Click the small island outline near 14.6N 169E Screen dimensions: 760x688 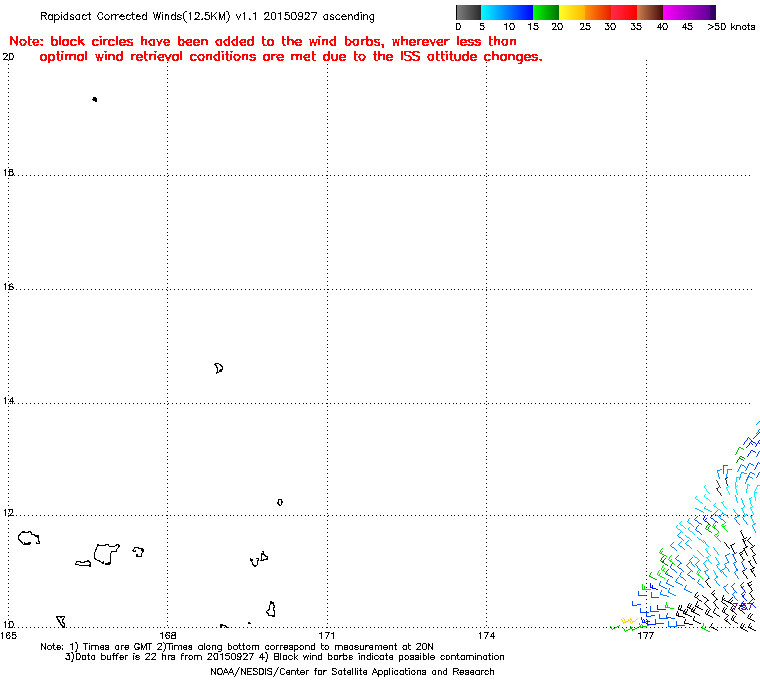219,368
